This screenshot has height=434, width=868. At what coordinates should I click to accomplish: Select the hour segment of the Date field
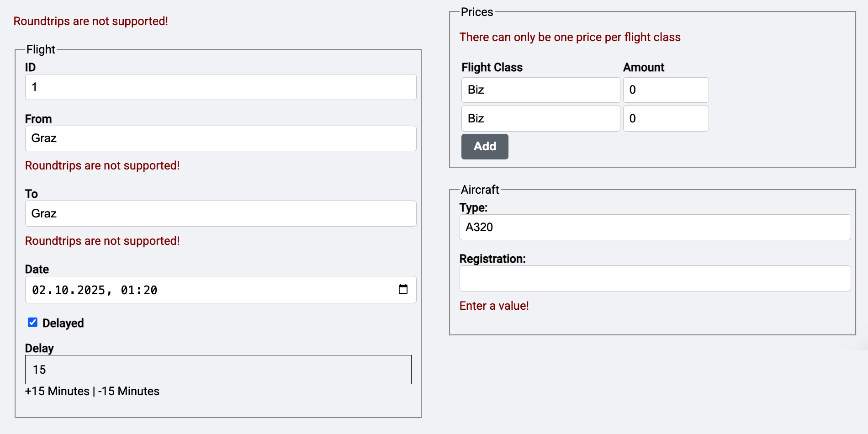point(127,290)
